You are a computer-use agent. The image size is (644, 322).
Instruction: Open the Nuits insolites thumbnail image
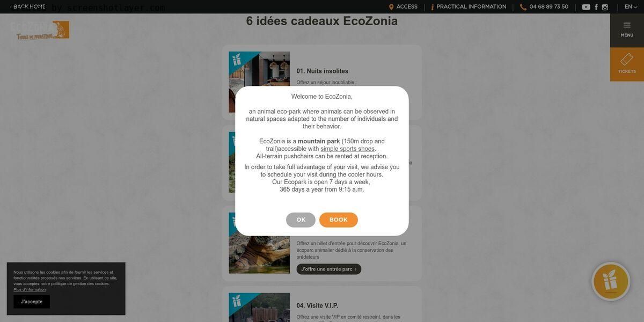(259, 69)
